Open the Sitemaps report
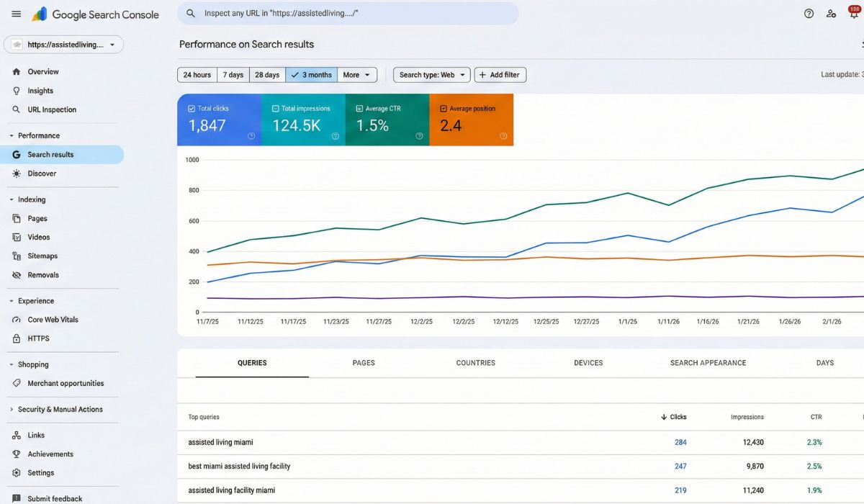This screenshot has height=504, width=864. coord(43,256)
